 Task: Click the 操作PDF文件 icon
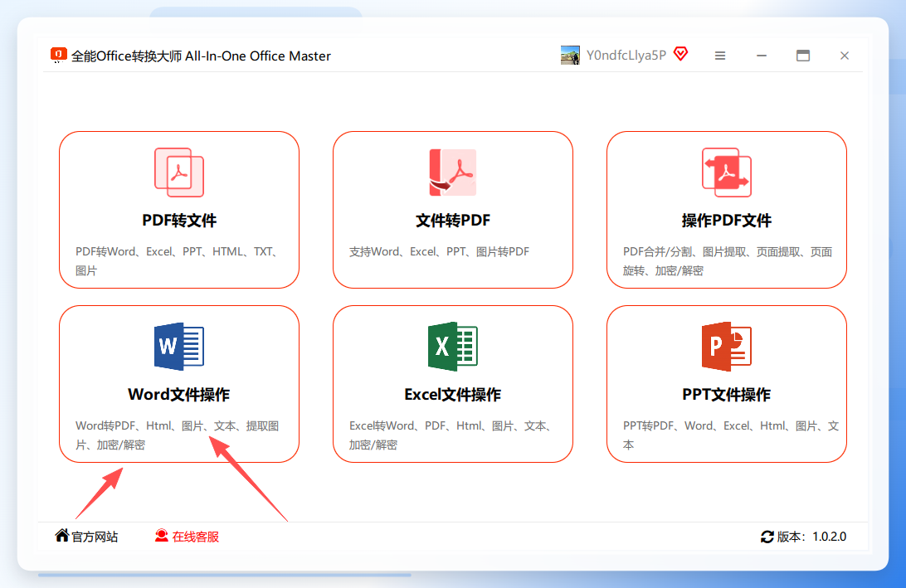[726, 173]
